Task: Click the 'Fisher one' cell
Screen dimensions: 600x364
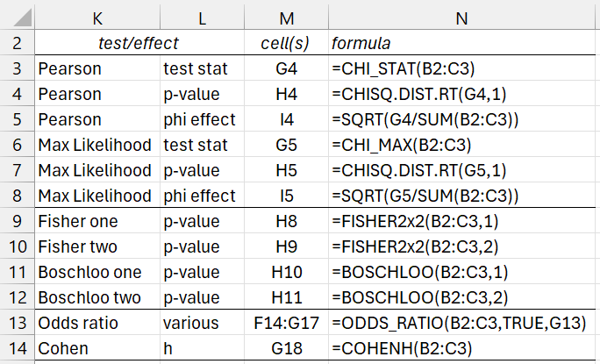Action: 96,223
